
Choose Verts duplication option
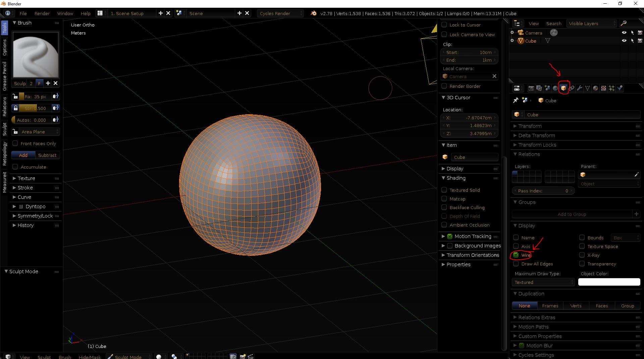tap(576, 306)
